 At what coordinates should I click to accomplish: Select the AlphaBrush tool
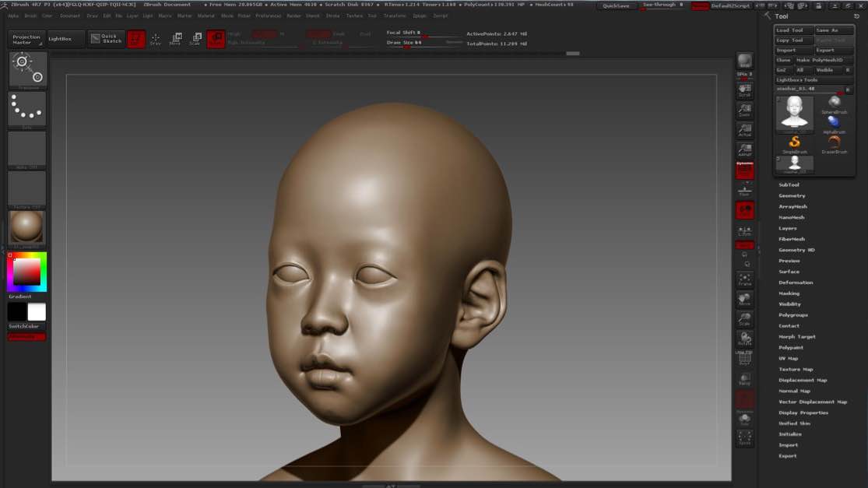[x=834, y=122]
